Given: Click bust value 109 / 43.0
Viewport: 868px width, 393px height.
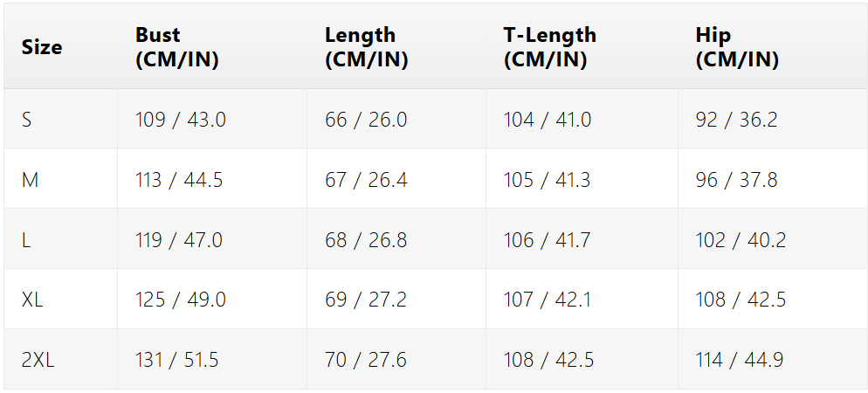Looking at the screenshot, I should 181,120.
